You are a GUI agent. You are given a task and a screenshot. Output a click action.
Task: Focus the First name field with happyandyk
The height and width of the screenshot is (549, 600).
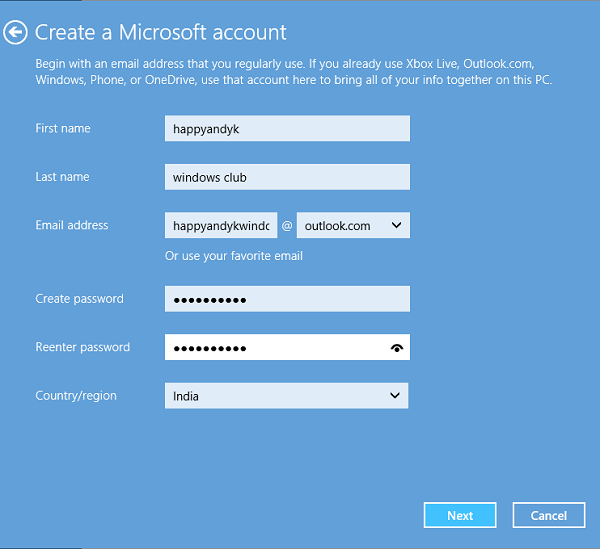[287, 129]
